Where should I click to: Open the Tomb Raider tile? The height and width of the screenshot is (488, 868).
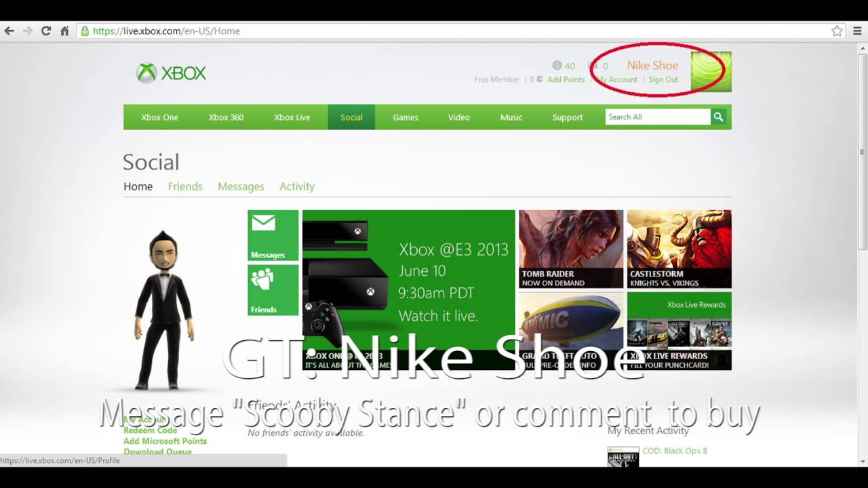click(x=571, y=249)
